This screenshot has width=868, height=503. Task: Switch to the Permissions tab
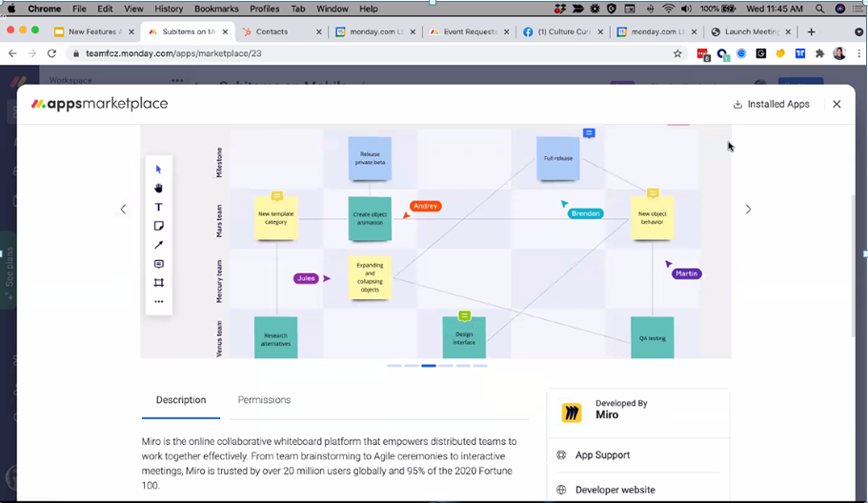pyautogui.click(x=264, y=400)
